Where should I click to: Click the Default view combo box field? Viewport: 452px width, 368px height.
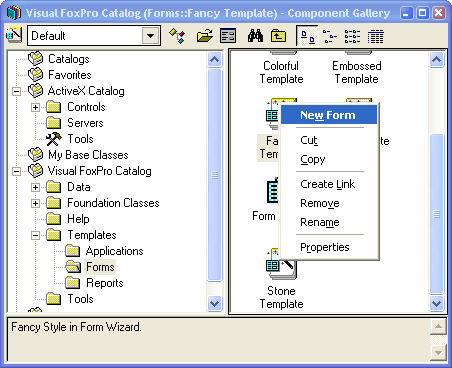(x=94, y=35)
